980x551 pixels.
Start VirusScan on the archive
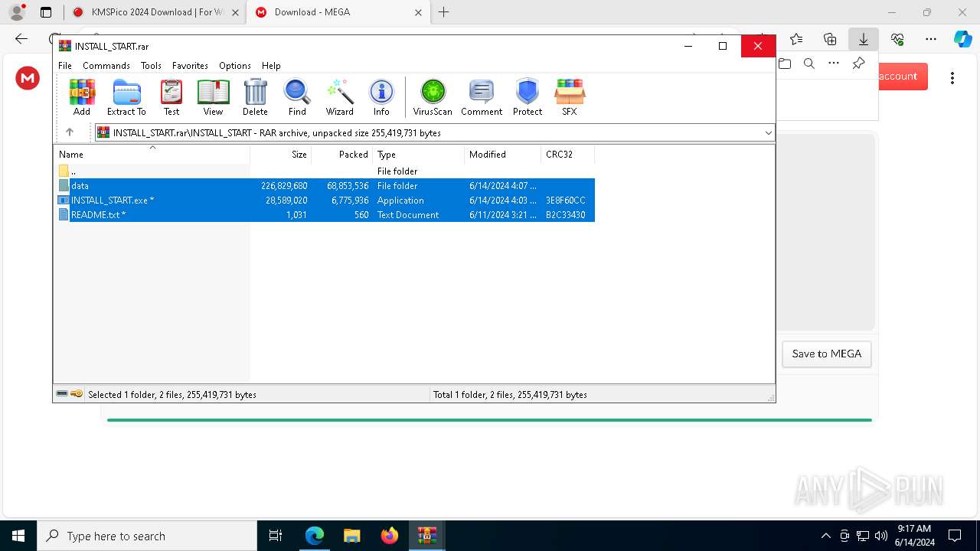(433, 97)
